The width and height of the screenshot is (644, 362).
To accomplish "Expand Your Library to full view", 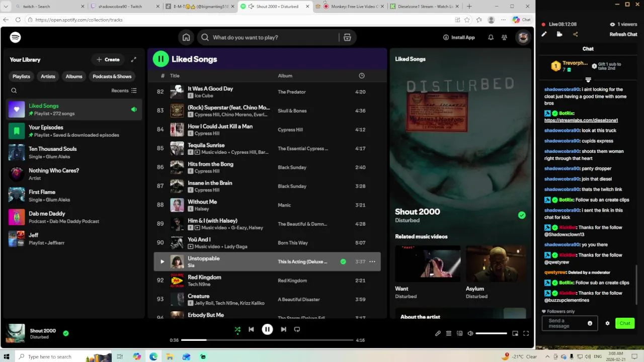I will click(x=133, y=59).
